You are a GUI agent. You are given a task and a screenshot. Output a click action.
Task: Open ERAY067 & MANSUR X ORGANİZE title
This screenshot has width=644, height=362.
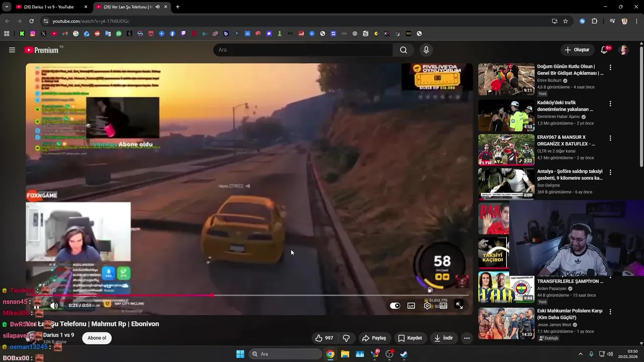[566, 140]
